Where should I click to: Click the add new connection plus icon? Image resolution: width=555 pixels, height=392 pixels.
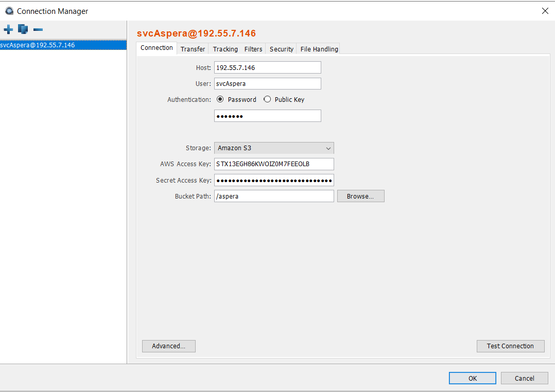click(x=8, y=29)
